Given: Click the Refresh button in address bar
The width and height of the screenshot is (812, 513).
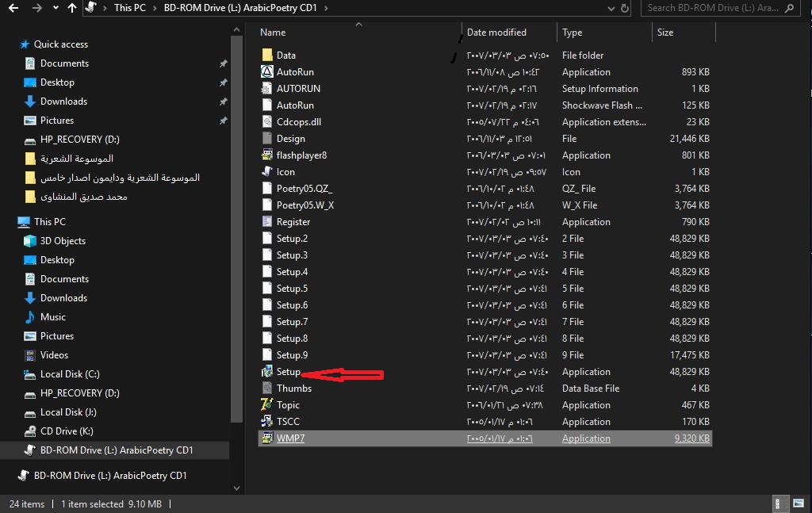Looking at the screenshot, I should click(x=626, y=8).
